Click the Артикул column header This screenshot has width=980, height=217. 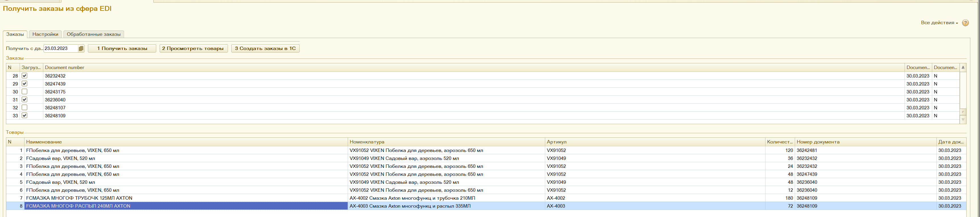(x=556, y=142)
